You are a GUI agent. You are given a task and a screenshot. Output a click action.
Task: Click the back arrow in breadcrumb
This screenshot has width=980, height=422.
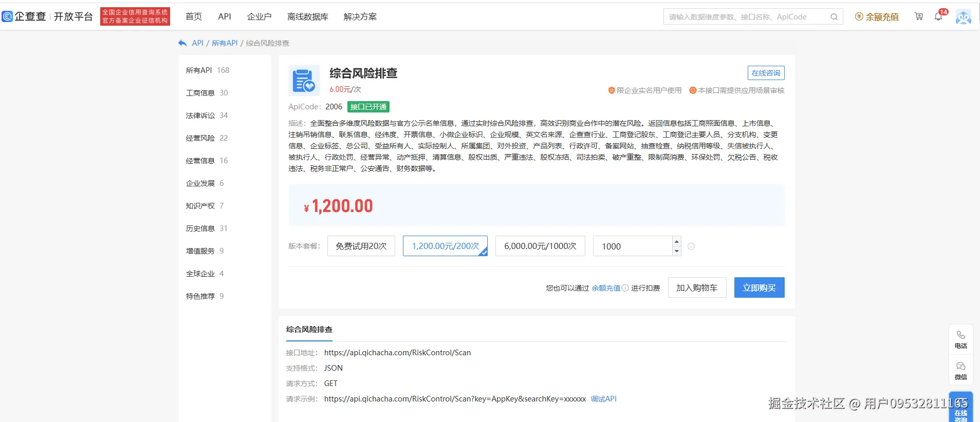(182, 43)
